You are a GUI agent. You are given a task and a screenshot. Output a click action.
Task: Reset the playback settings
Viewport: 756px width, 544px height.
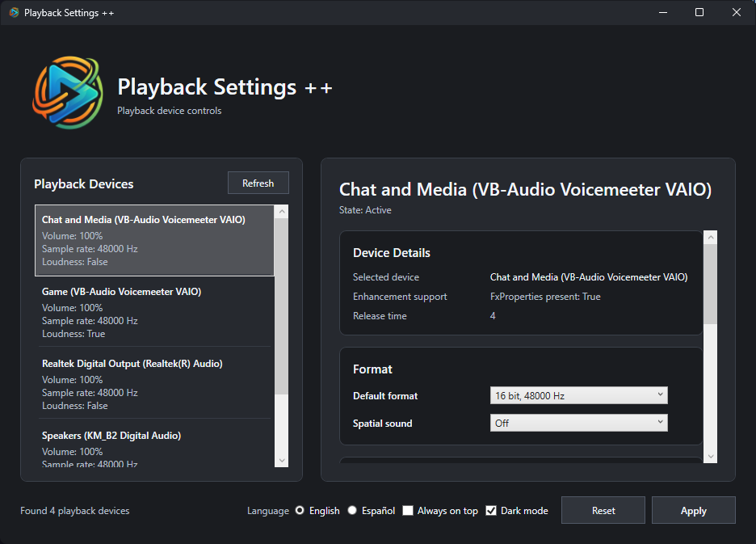point(603,510)
